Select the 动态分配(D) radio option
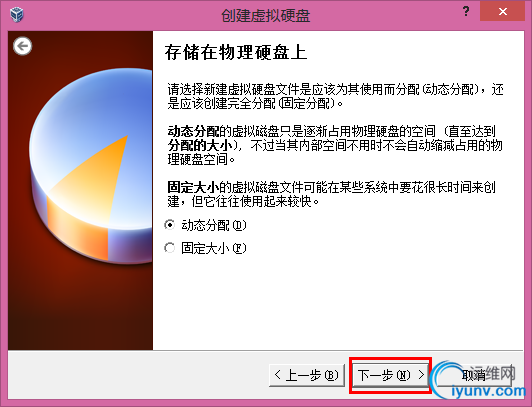The image size is (532, 407). click(206, 225)
